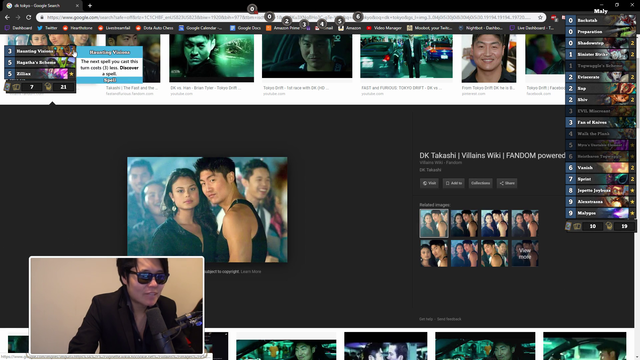Open the Twitter bookmark
Viewport: 640px width, 360px height.
(47, 28)
